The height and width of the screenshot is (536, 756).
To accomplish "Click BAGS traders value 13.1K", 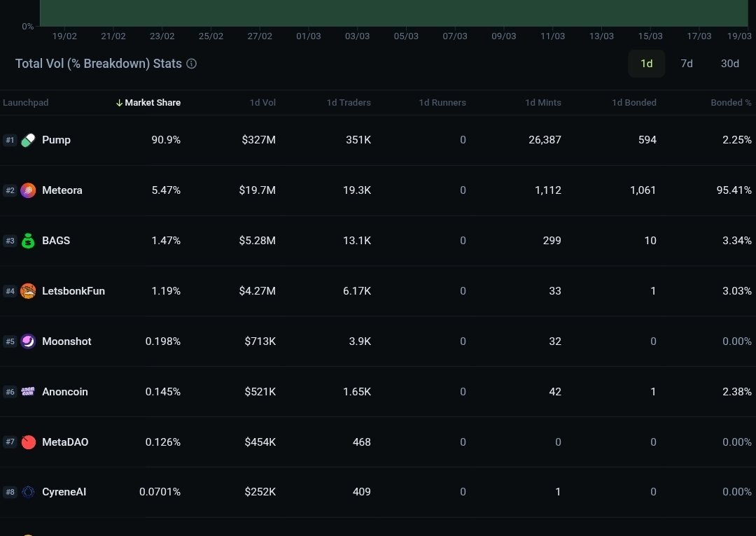I will (357, 241).
